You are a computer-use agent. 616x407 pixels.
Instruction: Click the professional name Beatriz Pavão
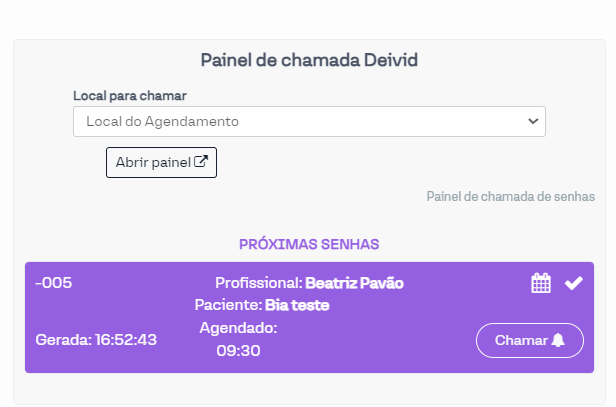[354, 283]
